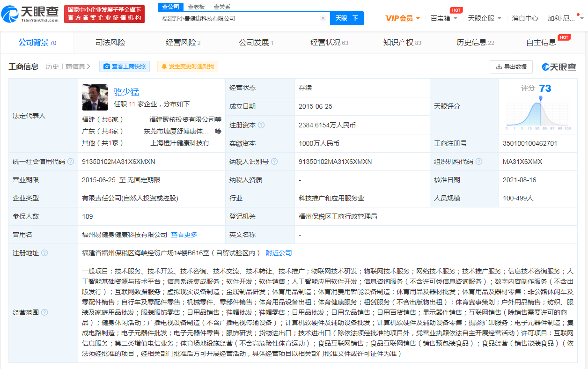Click the 天眼一下 search button
Viewport: 588px width, 369px height.
[x=347, y=18]
